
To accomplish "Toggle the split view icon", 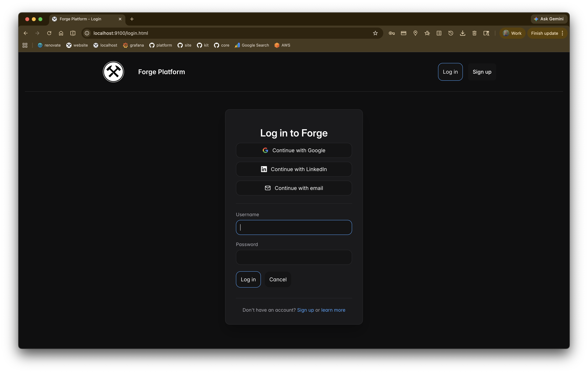I will tap(73, 33).
